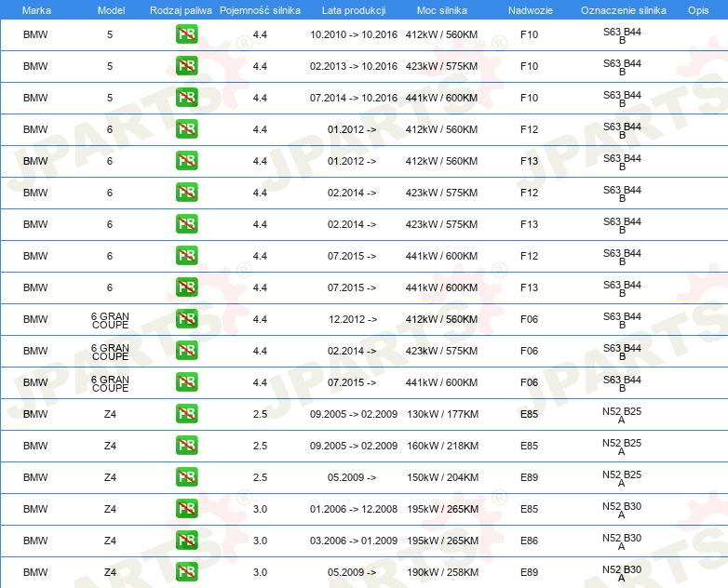Click the 190kW / 258KM power cell
This screenshot has height=588, width=728.
(442, 572)
